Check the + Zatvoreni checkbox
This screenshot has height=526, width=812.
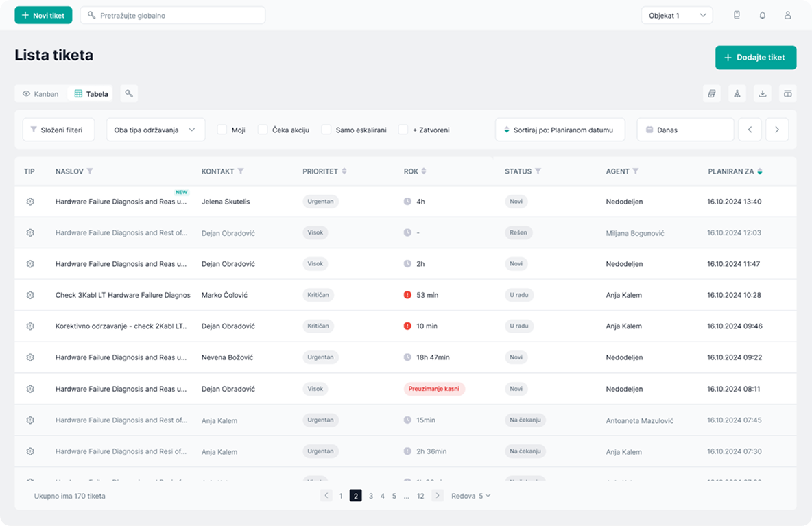(x=403, y=130)
